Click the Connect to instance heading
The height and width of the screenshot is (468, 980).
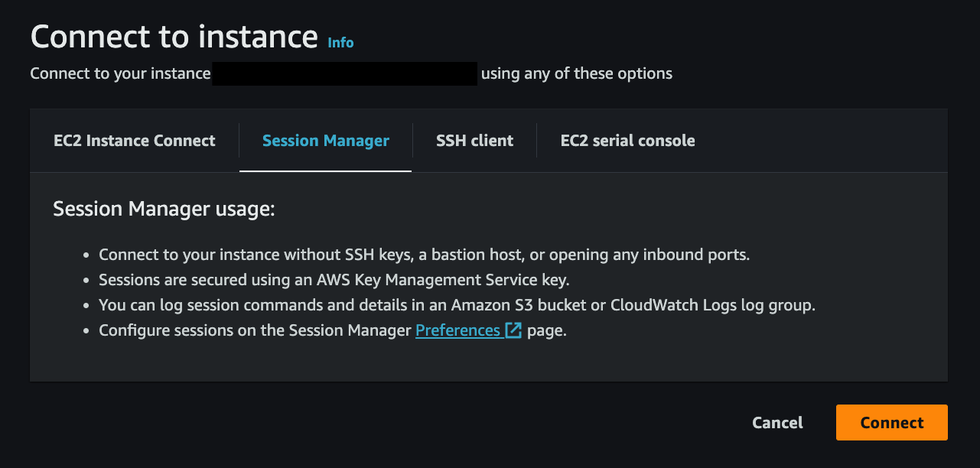point(173,36)
